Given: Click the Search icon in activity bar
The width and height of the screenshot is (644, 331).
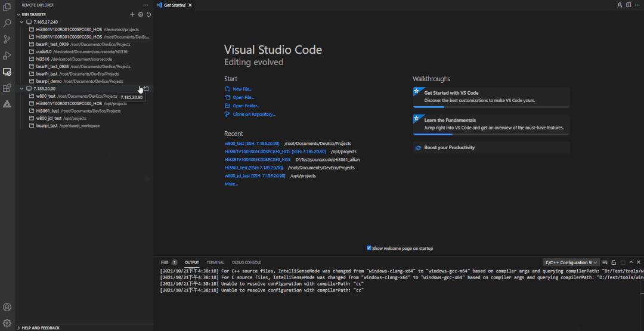Looking at the screenshot, I should tap(7, 23).
